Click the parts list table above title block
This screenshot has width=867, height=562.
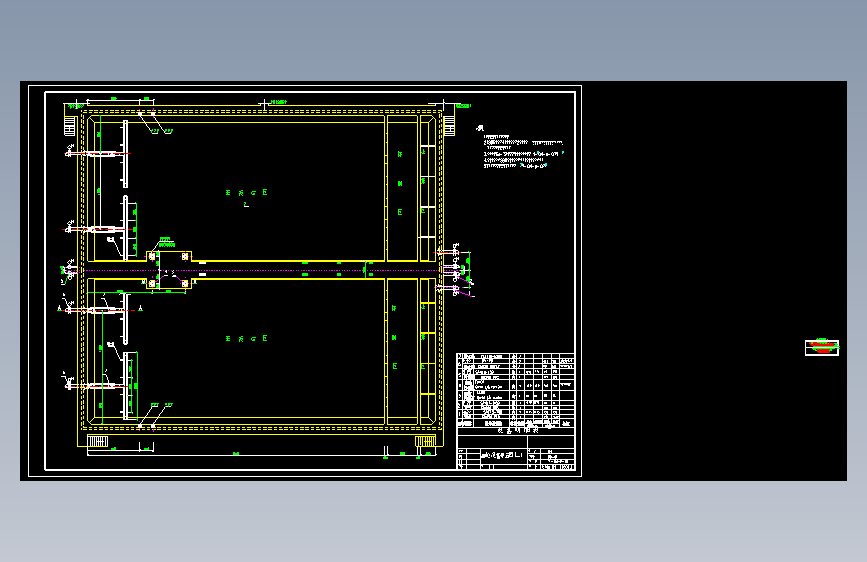click(x=515, y=391)
